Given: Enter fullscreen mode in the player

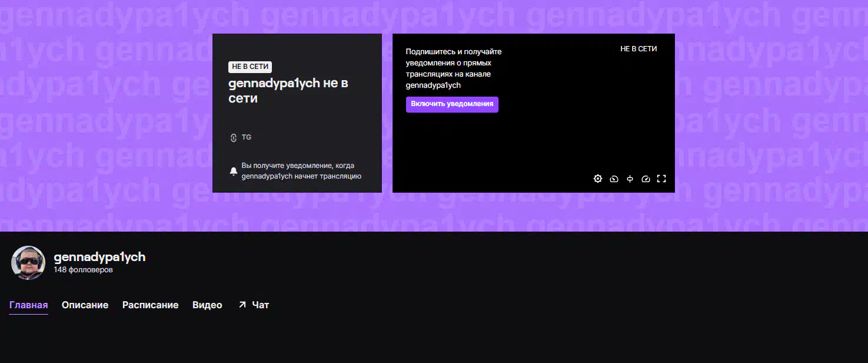Looking at the screenshot, I should [x=661, y=179].
